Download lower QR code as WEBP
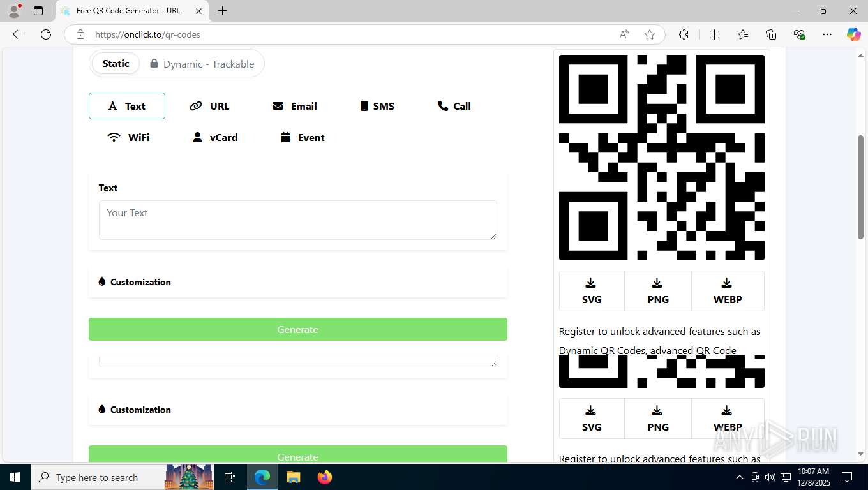Screen dimensions: 868x490 (728, 419)
